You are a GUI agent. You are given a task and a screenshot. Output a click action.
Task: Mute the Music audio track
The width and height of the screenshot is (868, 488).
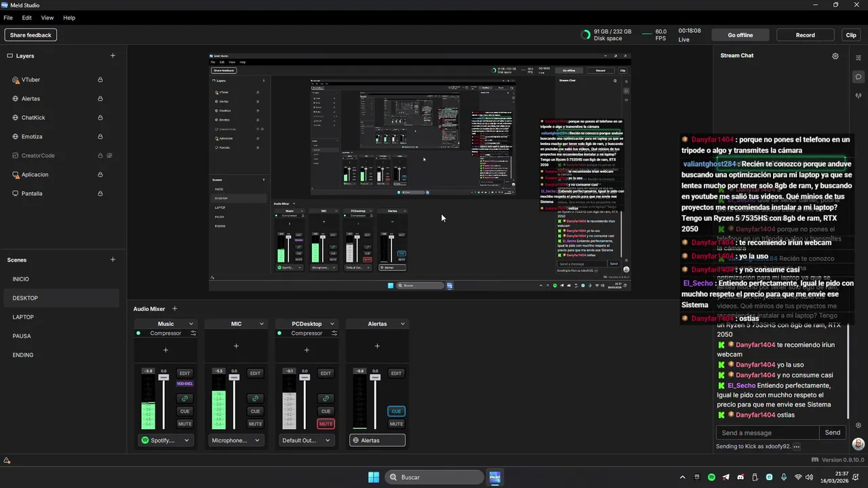coord(184,424)
